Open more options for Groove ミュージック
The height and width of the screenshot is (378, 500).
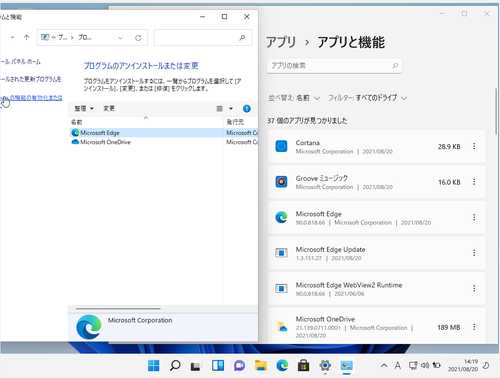click(x=474, y=182)
